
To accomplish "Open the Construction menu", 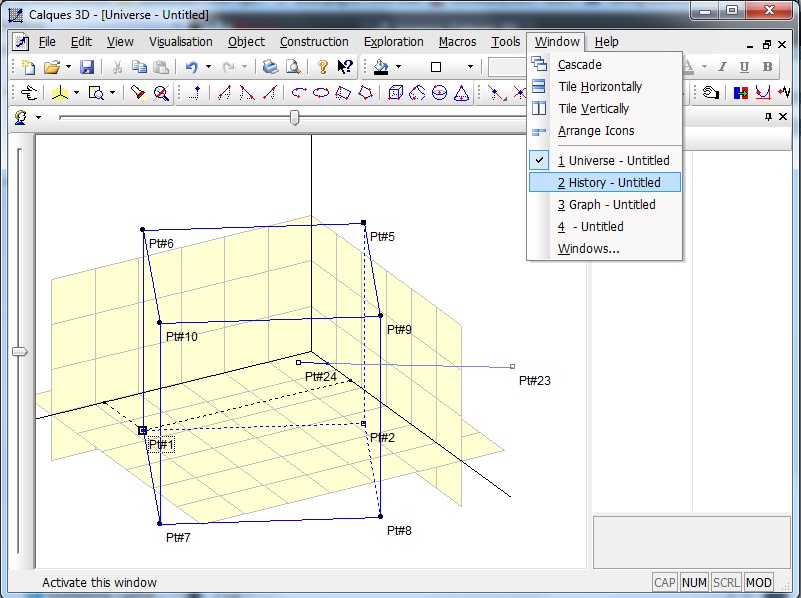I will 314,42.
